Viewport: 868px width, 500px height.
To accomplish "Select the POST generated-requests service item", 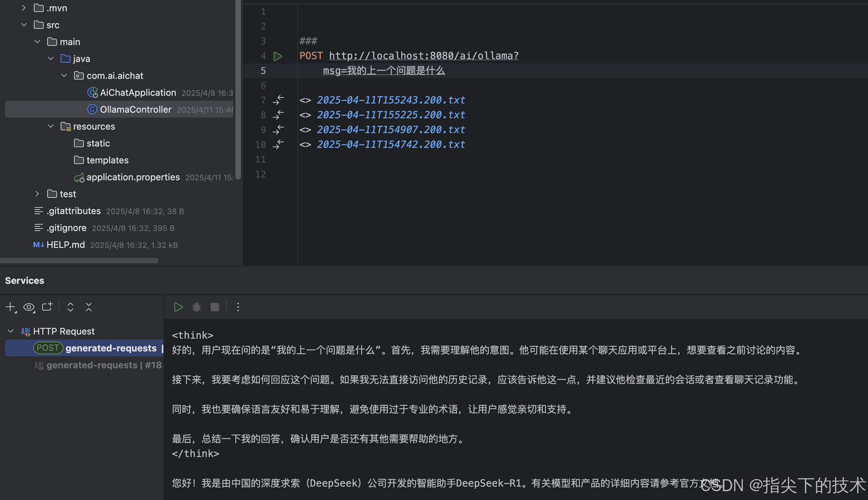I will pos(85,348).
